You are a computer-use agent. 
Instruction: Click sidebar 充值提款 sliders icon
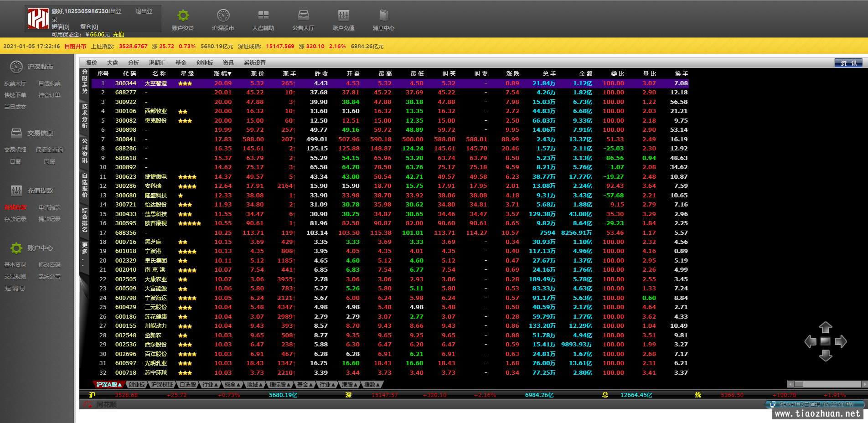point(16,191)
